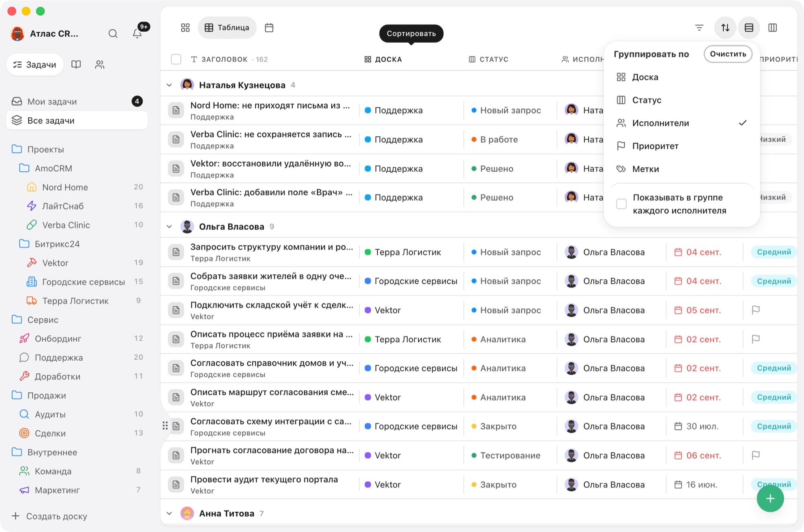Collapse the Сервис folder
The width and height of the screenshot is (804, 532).
76,320
